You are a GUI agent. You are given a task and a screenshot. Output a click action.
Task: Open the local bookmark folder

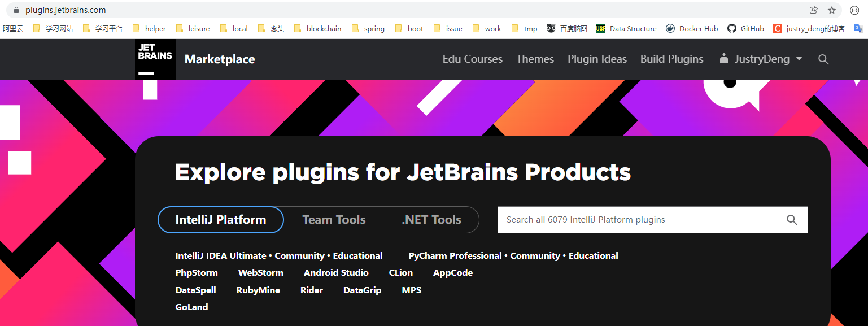(233, 28)
